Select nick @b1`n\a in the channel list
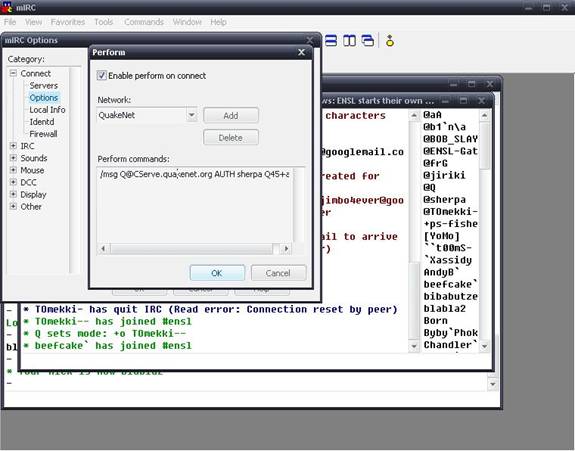Viewport: 575px width, 451px height. pos(444,127)
